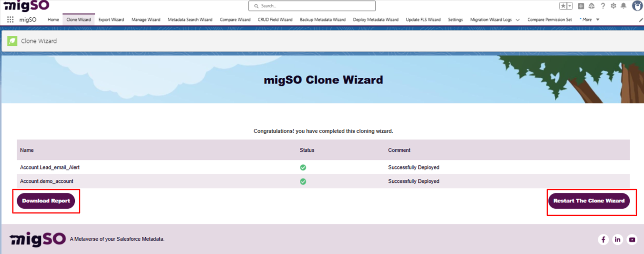Open the setup gear icon
Image resolution: width=644 pixels, height=254 pixels.
(613, 6)
